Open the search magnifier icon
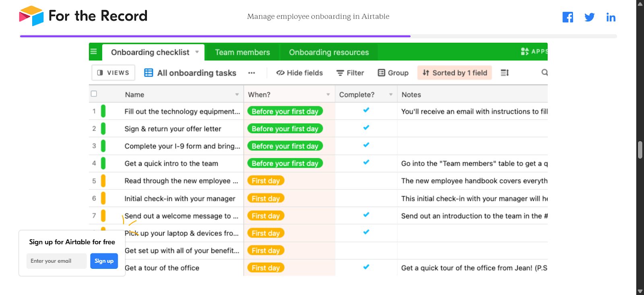 pyautogui.click(x=544, y=73)
